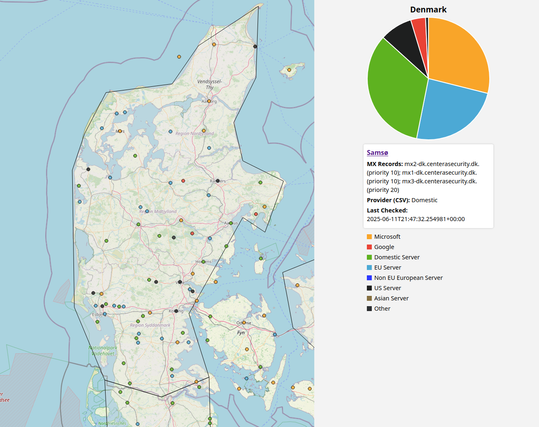The height and width of the screenshot is (427, 539).
Task: Select the Asian Server brown legend swatch
Action: pos(369,298)
